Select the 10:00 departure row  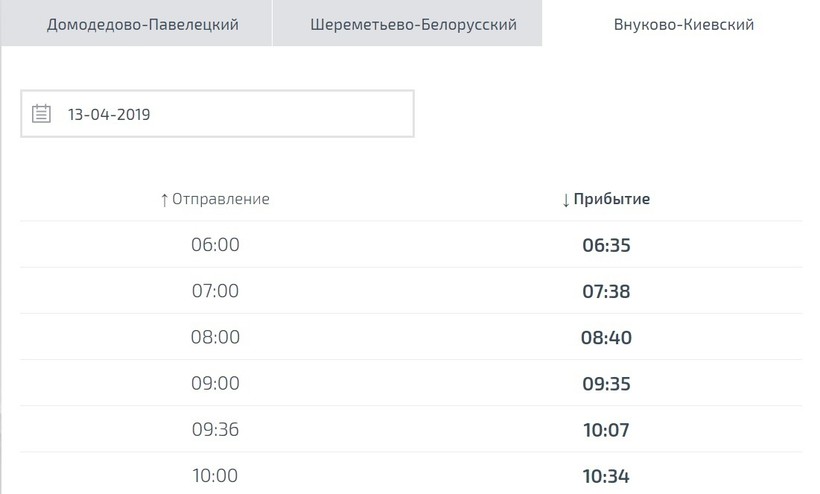click(215, 475)
